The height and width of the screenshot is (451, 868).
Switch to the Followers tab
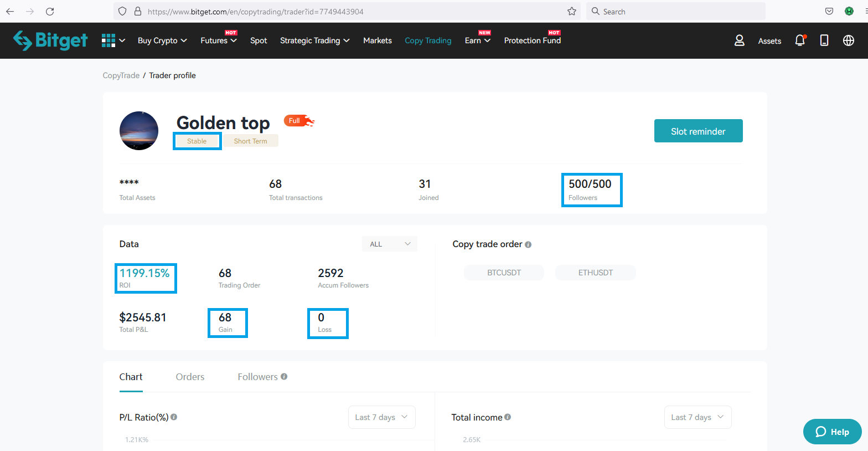(257, 377)
